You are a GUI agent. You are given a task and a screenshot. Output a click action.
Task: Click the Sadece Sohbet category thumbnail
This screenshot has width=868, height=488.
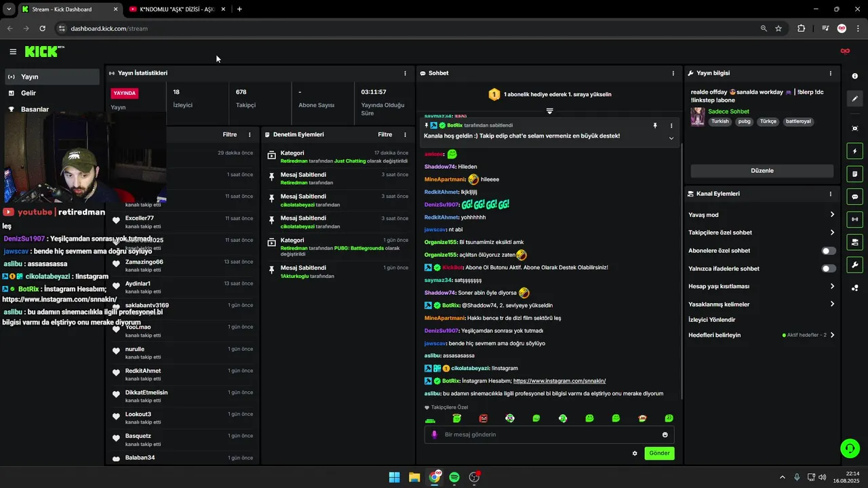tap(698, 117)
